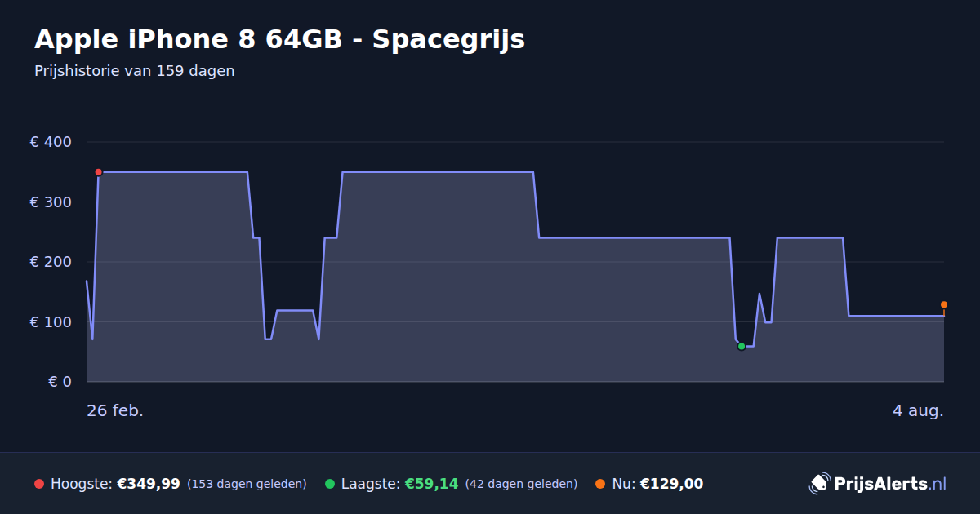This screenshot has height=514, width=980.
Task: Click the 153 dagen geleden text
Action: (247, 485)
